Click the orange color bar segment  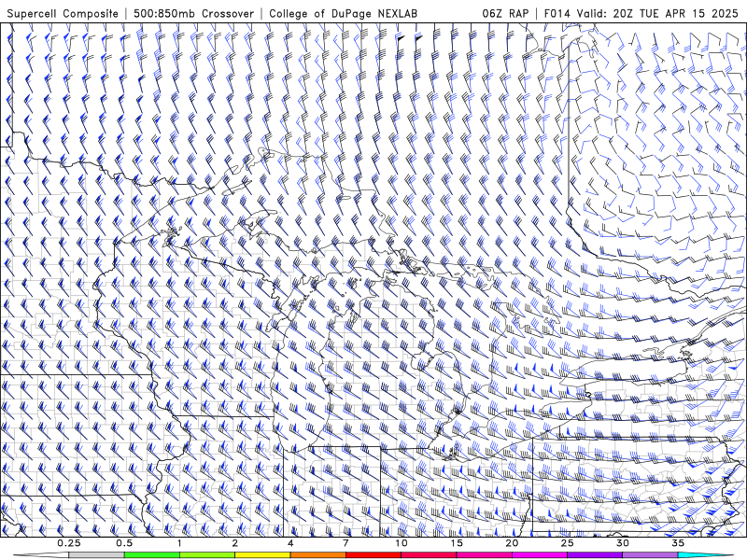[317, 555]
